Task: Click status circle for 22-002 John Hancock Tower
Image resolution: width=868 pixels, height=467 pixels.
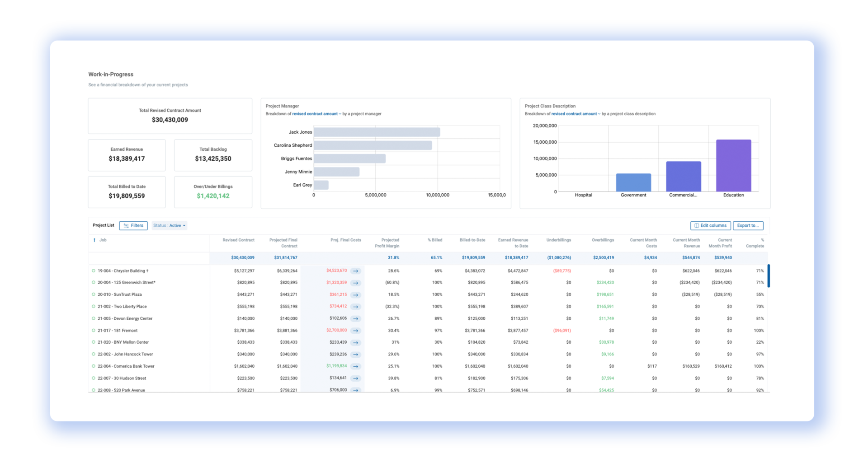Action: (94, 355)
